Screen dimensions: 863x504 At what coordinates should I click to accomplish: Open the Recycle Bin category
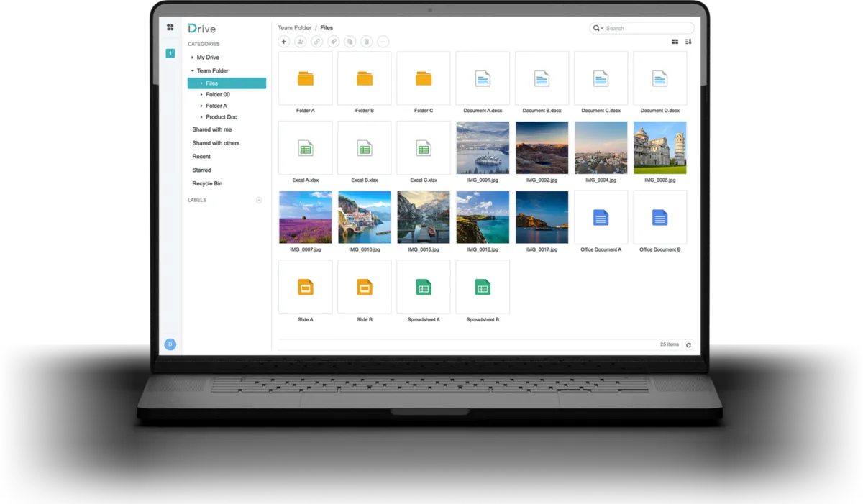coord(207,183)
